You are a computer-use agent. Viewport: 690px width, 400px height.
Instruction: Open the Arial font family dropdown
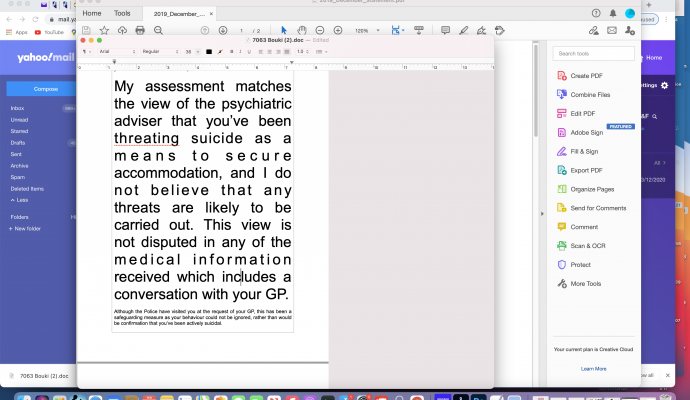tap(118, 51)
